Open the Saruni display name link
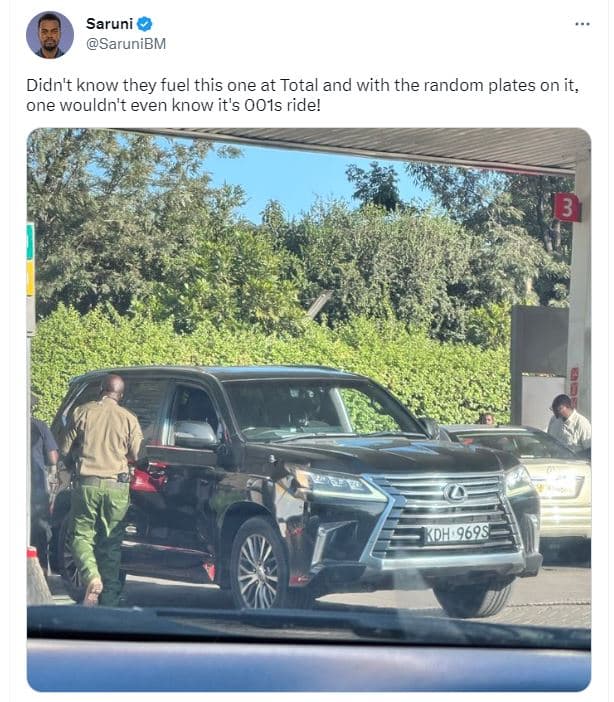Image resolution: width=614 pixels, height=702 pixels. pos(109,24)
